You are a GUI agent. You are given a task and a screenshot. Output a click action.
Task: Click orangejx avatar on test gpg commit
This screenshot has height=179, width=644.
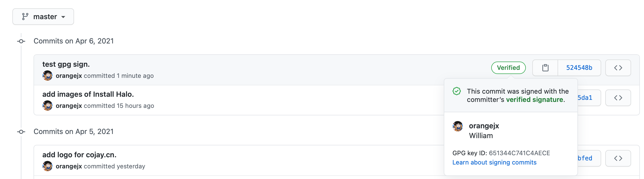click(x=47, y=76)
